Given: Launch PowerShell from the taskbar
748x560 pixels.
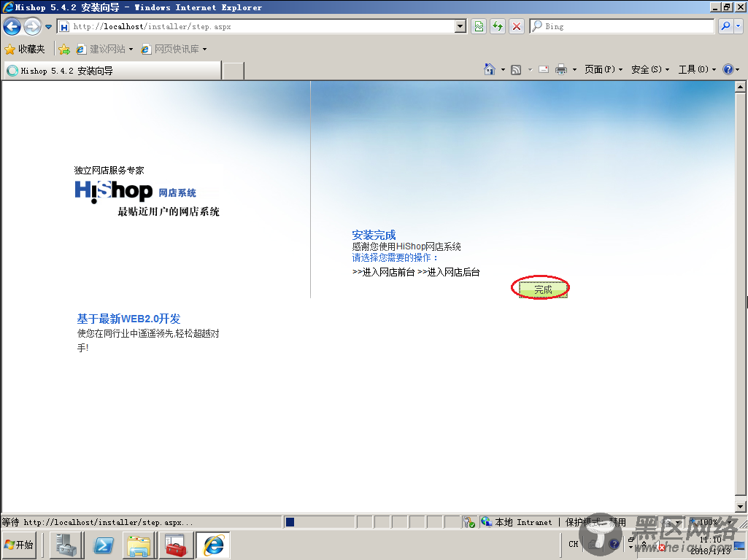Looking at the screenshot, I should point(103,545).
